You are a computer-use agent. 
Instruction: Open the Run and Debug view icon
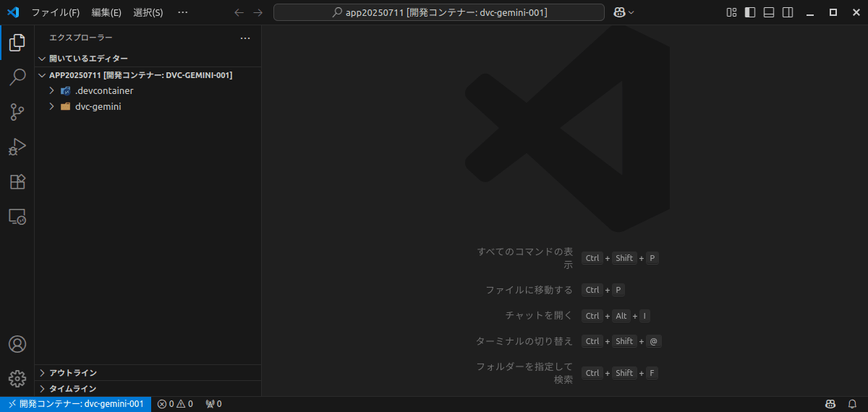click(x=17, y=147)
